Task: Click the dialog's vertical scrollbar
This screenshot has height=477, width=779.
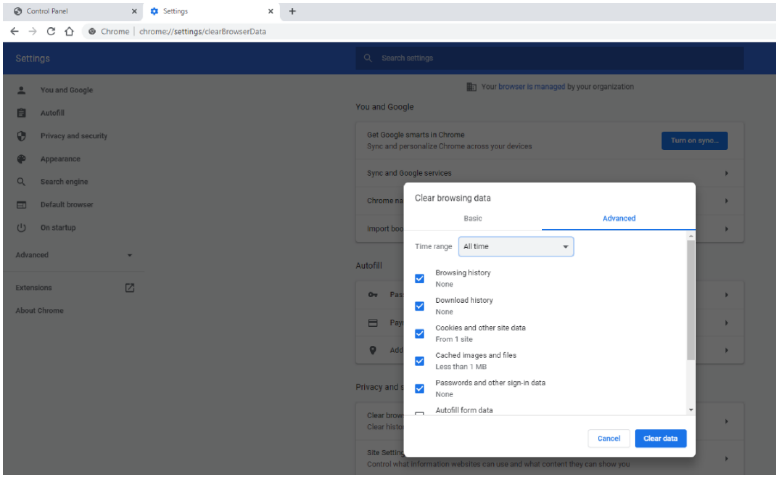Action: (x=690, y=300)
